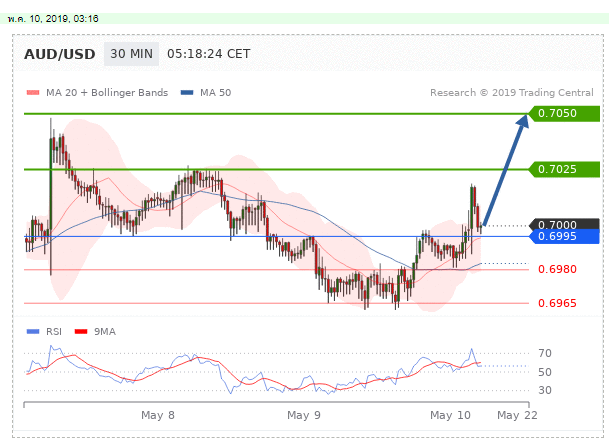Click the Research © 2019 Trading Central text
The image size is (609, 442).
point(512,92)
